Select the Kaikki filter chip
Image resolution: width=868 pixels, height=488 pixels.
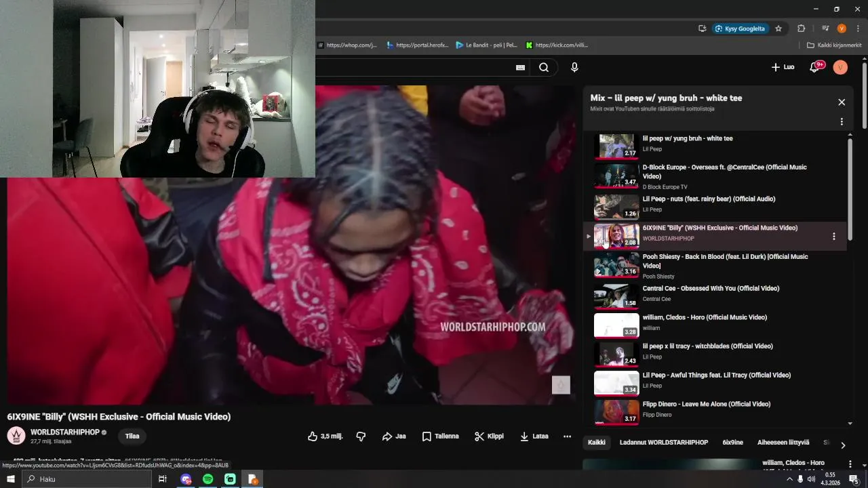click(x=597, y=443)
